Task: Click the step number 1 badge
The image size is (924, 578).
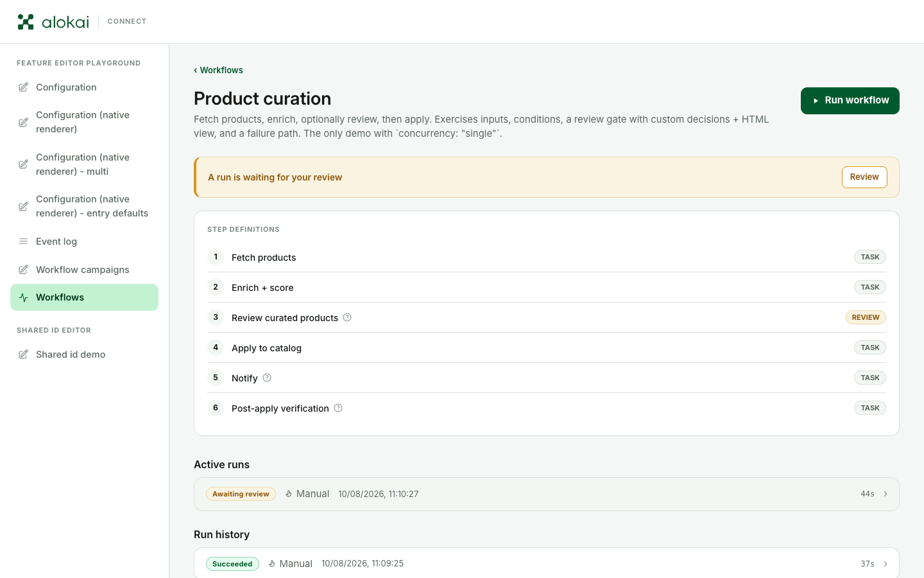Action: coord(216,257)
